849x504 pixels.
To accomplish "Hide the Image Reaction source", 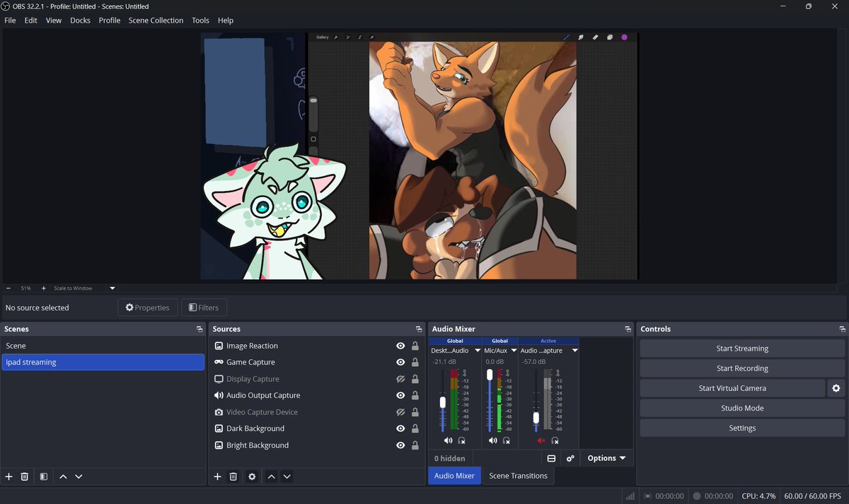I will (400, 346).
